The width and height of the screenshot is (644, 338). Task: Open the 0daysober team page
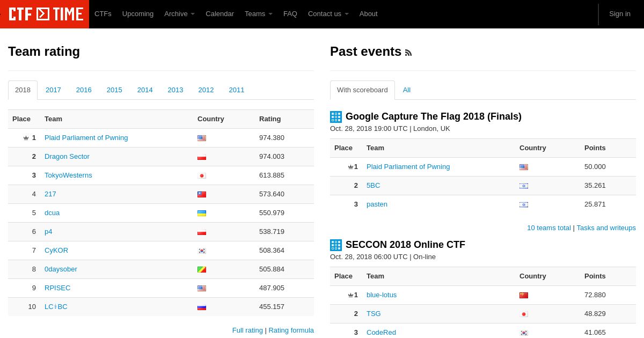[x=61, y=269]
